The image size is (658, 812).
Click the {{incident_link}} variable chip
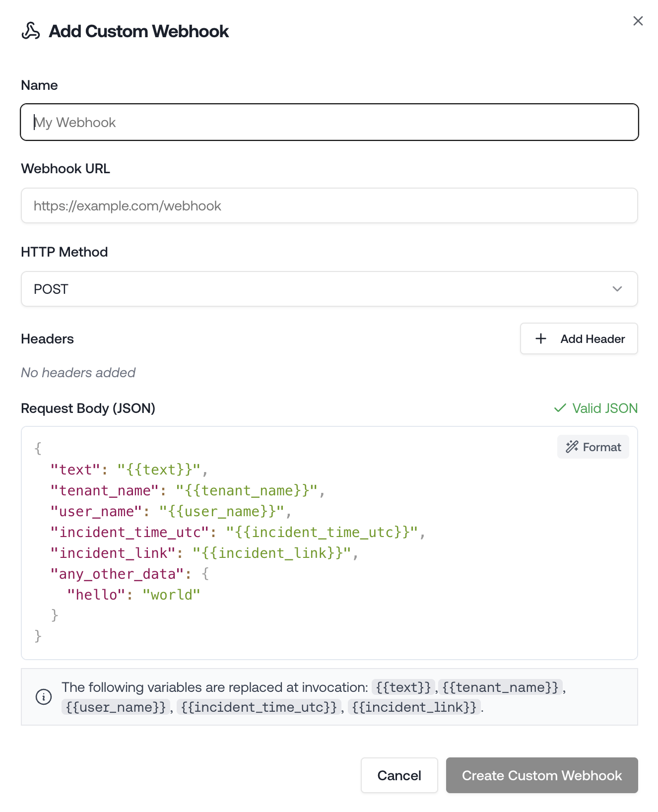[414, 707]
